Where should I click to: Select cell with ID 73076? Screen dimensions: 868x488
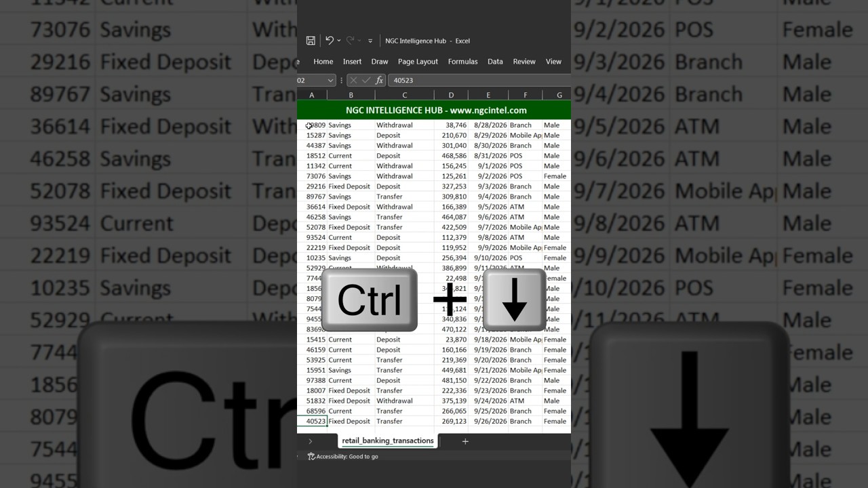click(312, 176)
